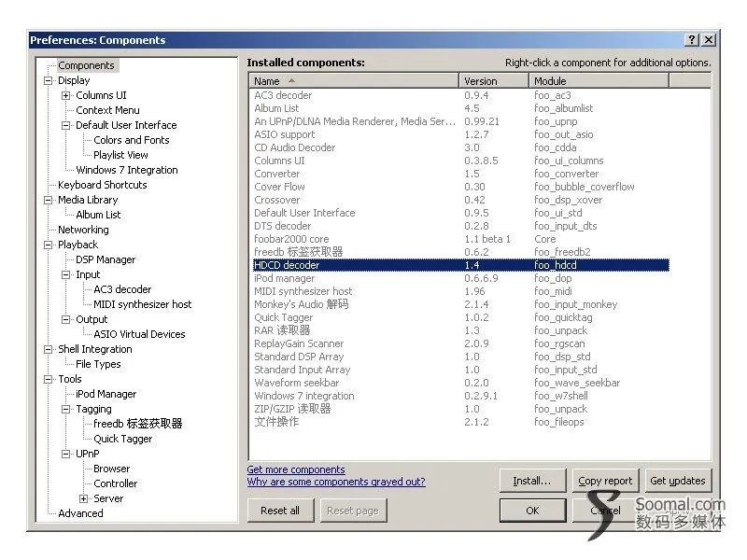Collapse the Display tree node
Viewport: 747px width, 560px height.
click(x=49, y=80)
